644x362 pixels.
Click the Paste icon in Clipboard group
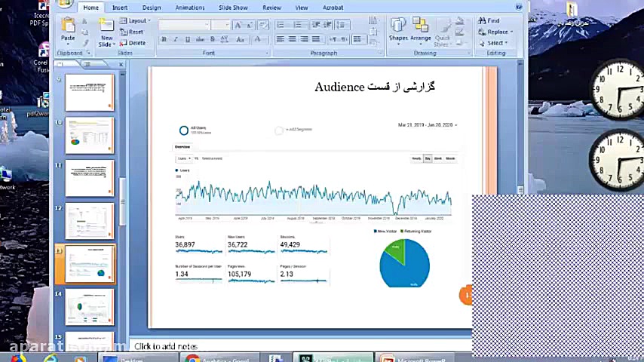point(68,29)
